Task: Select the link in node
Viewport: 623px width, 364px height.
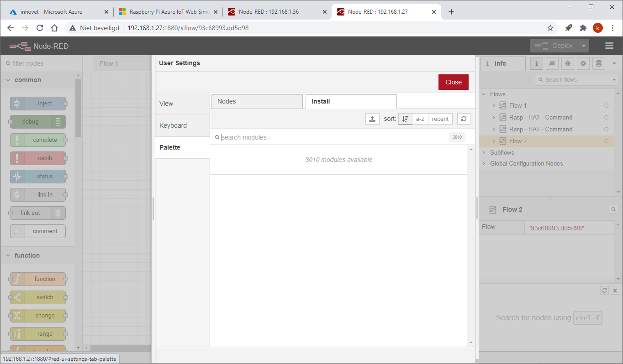Action: click(x=38, y=195)
